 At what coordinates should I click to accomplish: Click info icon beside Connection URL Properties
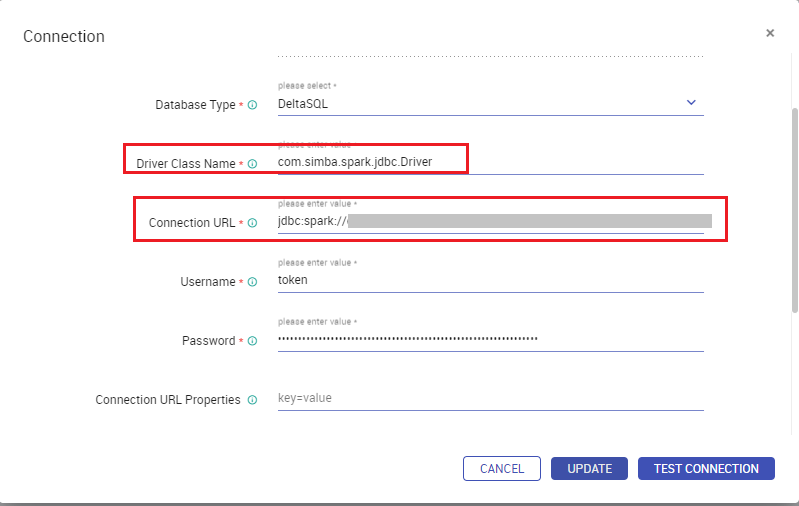252,400
